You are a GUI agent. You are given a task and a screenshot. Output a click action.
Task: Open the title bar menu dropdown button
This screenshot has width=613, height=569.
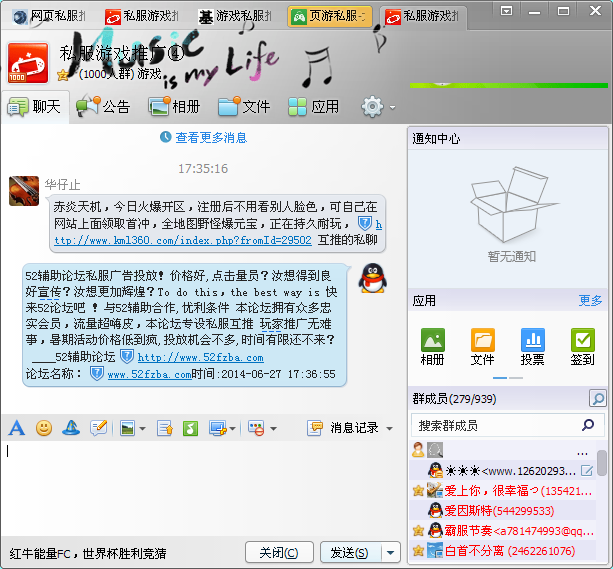click(x=506, y=11)
